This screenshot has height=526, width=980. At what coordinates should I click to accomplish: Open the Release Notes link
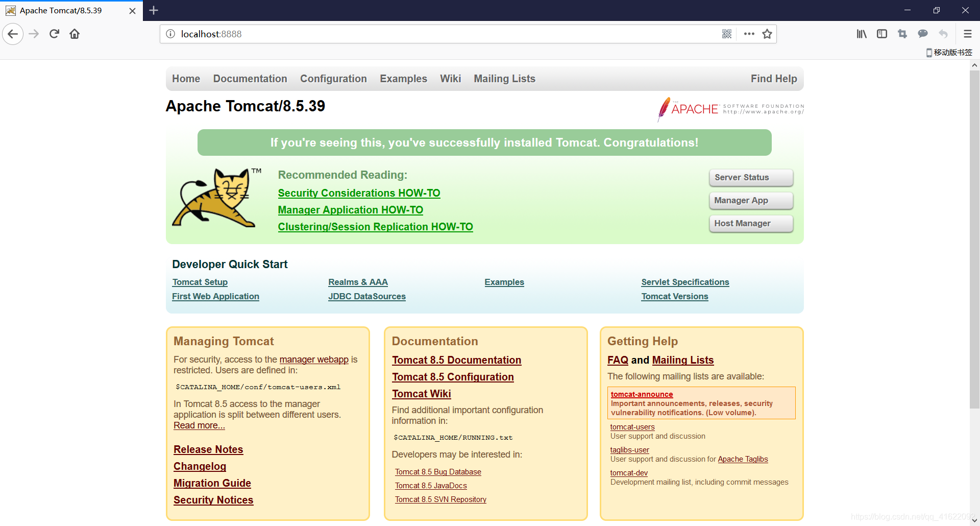(208, 449)
